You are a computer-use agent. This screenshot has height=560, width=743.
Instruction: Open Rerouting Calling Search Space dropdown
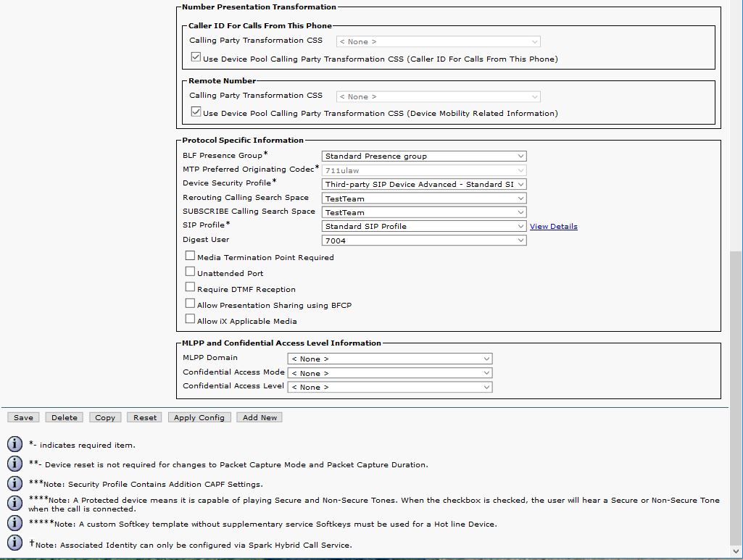[424, 198]
